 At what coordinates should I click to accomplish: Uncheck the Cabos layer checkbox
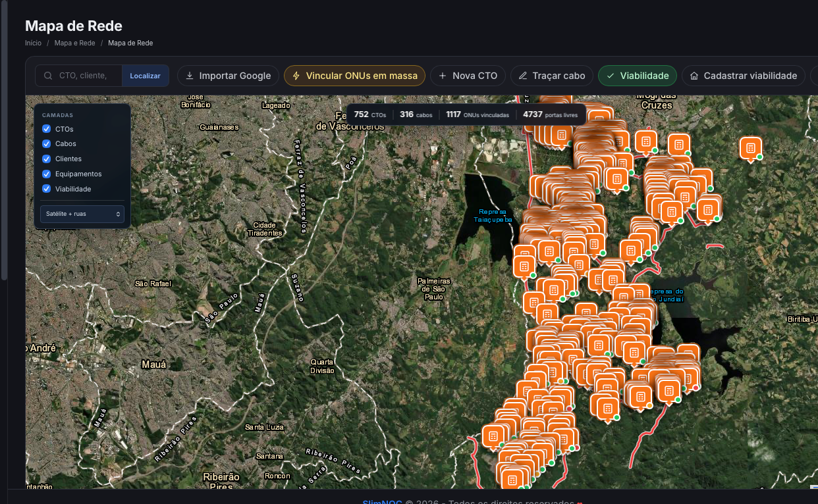point(47,143)
